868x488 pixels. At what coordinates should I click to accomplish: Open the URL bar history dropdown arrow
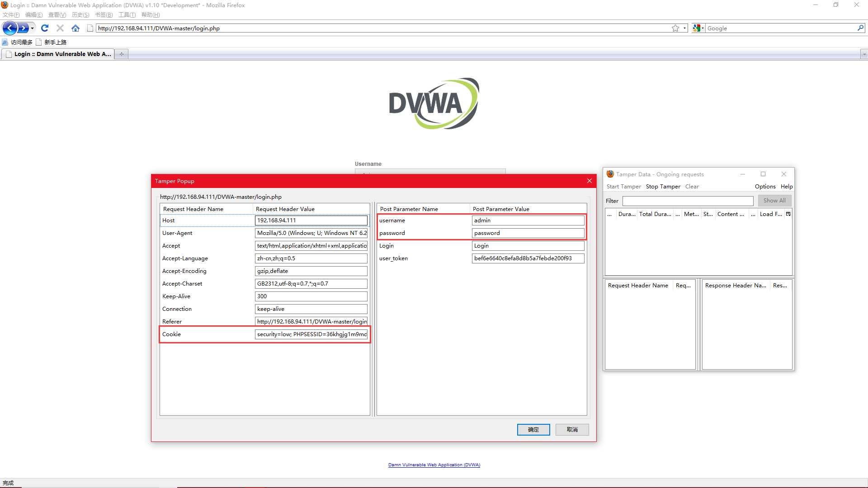click(x=684, y=28)
